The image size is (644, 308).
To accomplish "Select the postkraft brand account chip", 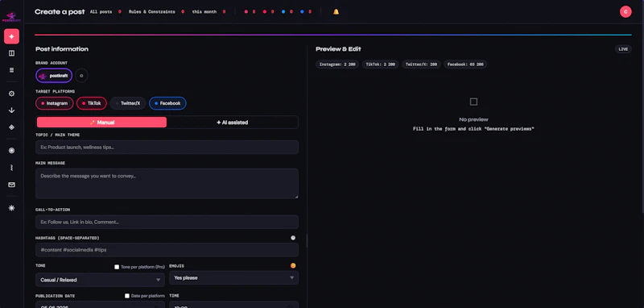I will (54, 76).
